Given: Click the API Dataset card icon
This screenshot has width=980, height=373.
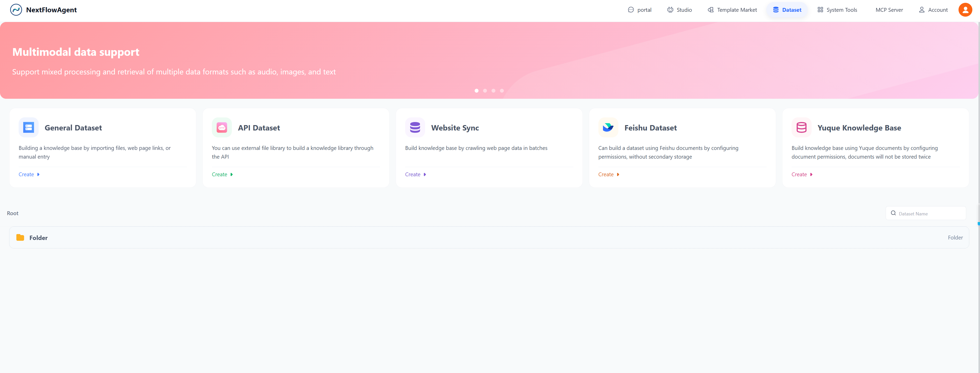Looking at the screenshot, I should [222, 127].
